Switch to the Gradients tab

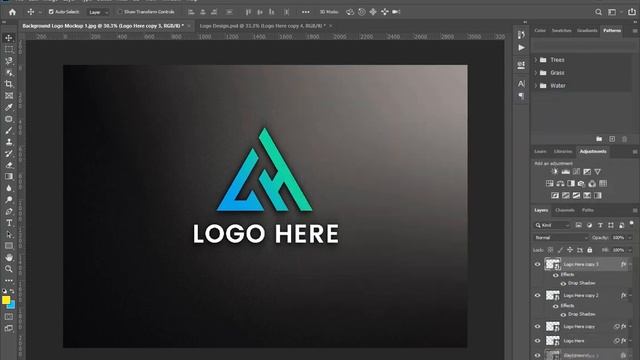point(587,31)
